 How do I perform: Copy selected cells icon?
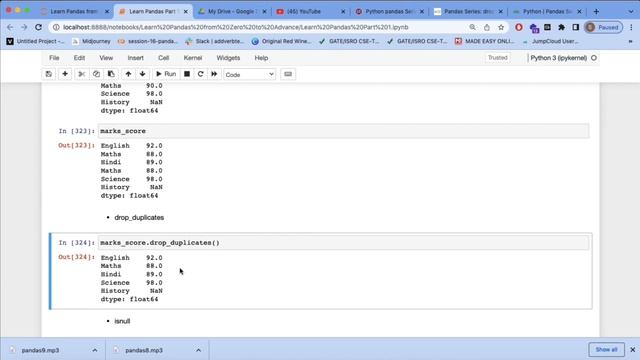(x=96, y=74)
